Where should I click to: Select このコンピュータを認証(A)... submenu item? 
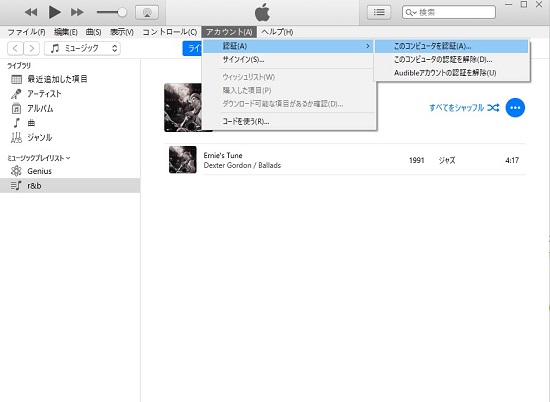click(x=451, y=46)
